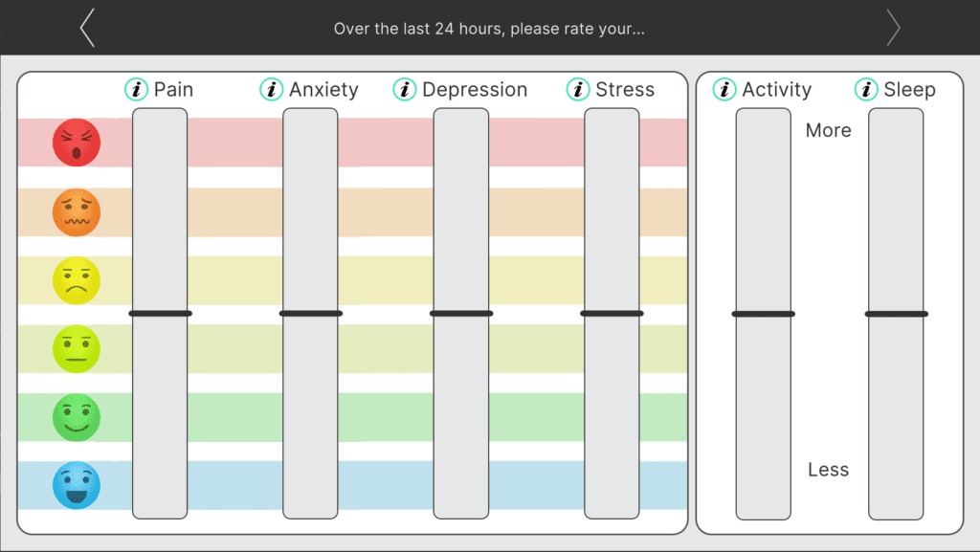The height and width of the screenshot is (552, 980).
Task: Show info for Sleep
Action: coord(866,90)
